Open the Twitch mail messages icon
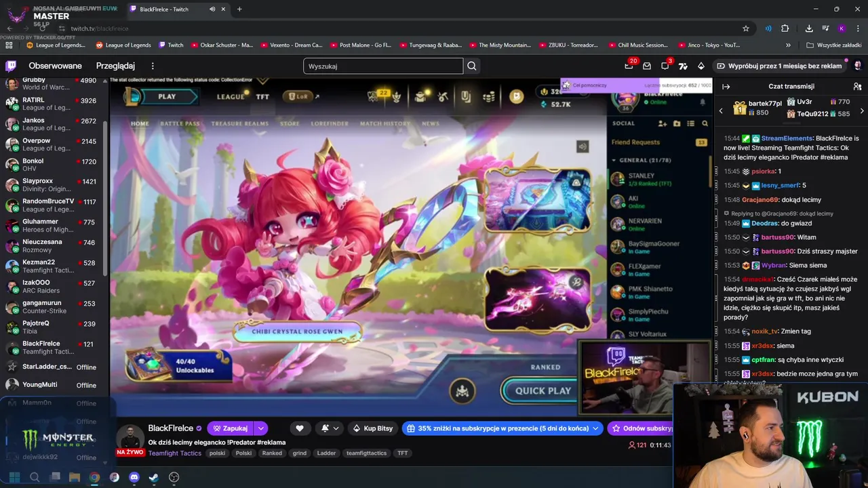Image resolution: width=868 pixels, height=488 pixels. click(647, 66)
